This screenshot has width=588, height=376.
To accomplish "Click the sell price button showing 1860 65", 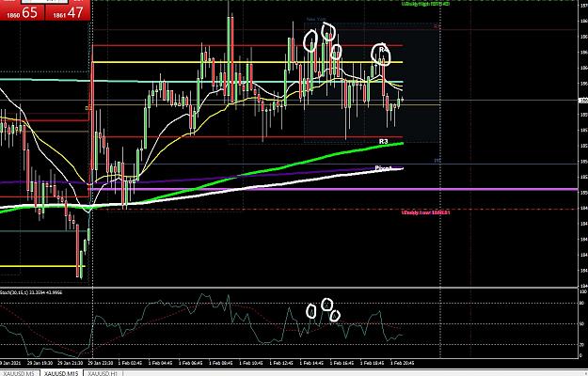I will click(22, 11).
